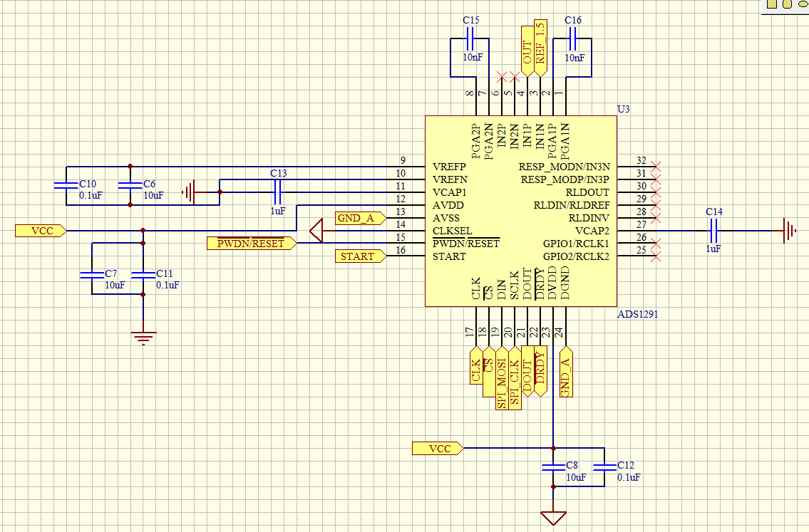This screenshot has width=809, height=532.
Task: Click the CLKSEL pin label
Action: pos(452,231)
